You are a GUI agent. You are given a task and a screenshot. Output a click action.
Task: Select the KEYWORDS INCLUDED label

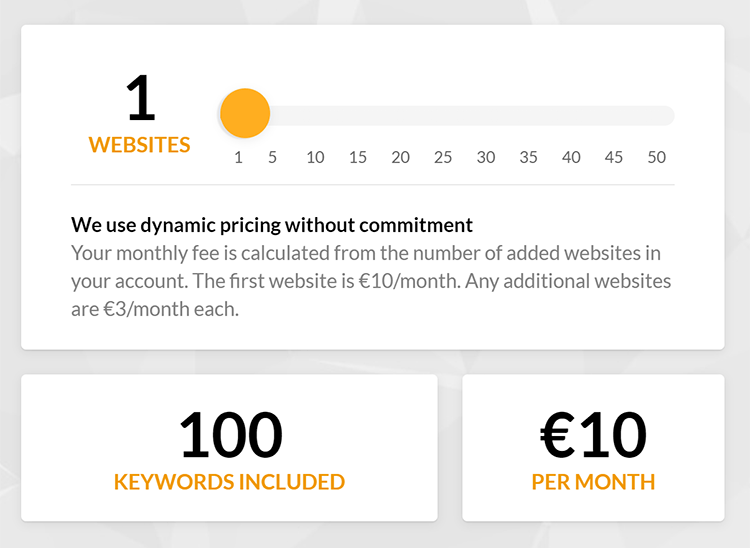(x=229, y=482)
